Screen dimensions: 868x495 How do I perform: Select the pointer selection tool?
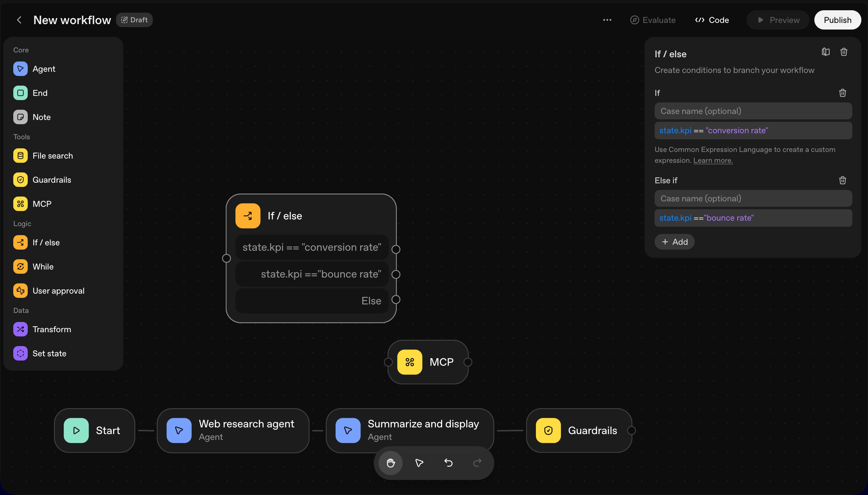pyautogui.click(x=420, y=463)
